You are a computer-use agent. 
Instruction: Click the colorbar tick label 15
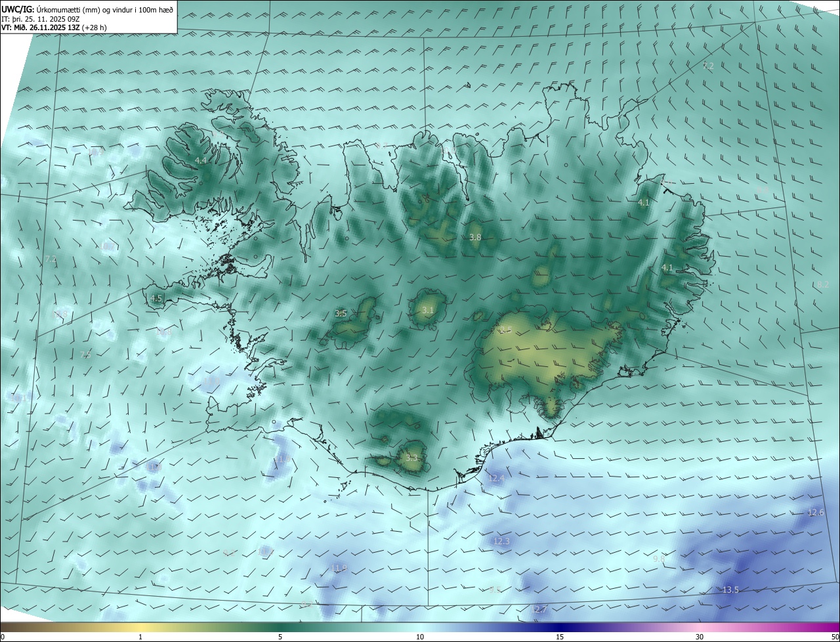tap(560, 637)
